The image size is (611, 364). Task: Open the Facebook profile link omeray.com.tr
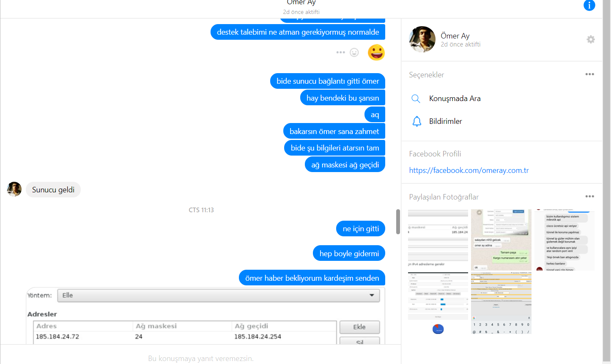pos(469,170)
